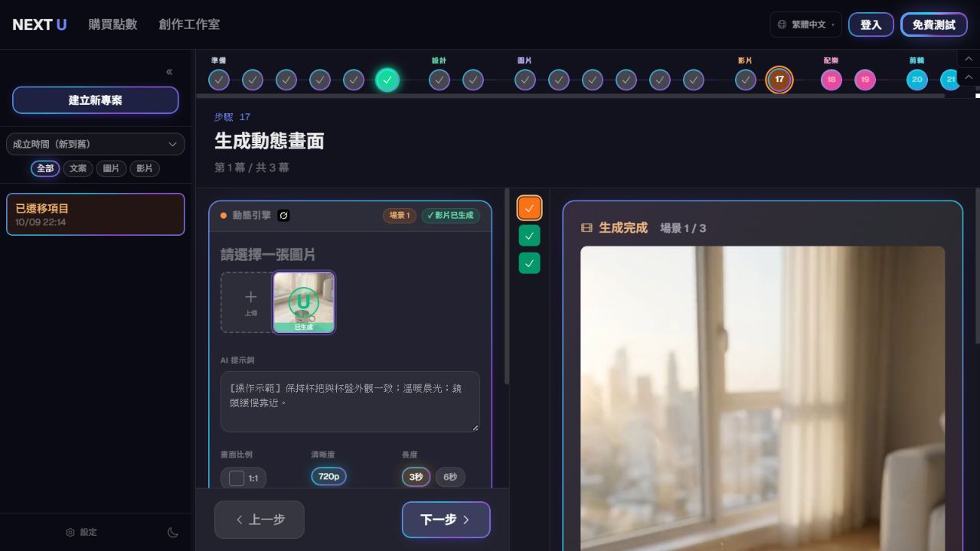Click the 場景 1 badge

(x=400, y=216)
